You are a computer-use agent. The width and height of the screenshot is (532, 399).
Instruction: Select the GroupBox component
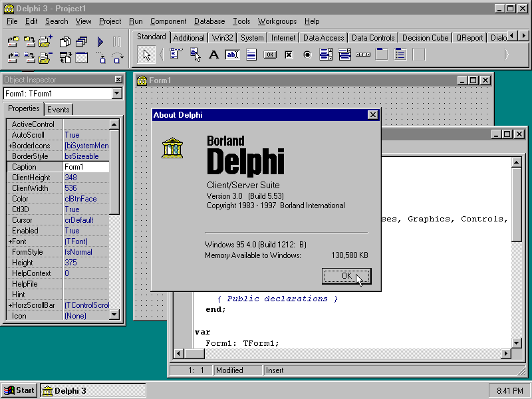(x=382, y=55)
